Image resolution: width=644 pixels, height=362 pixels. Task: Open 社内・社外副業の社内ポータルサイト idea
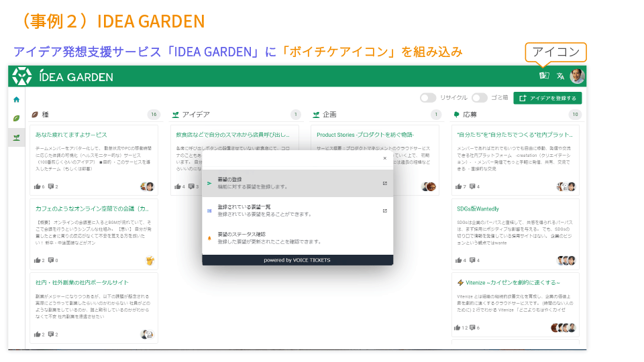[82, 282]
